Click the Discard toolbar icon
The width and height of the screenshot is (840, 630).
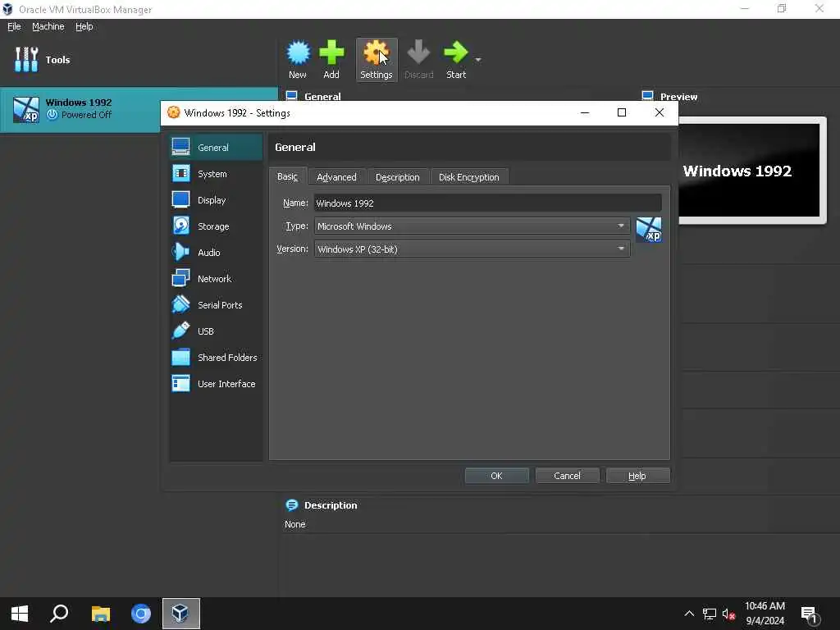click(418, 59)
